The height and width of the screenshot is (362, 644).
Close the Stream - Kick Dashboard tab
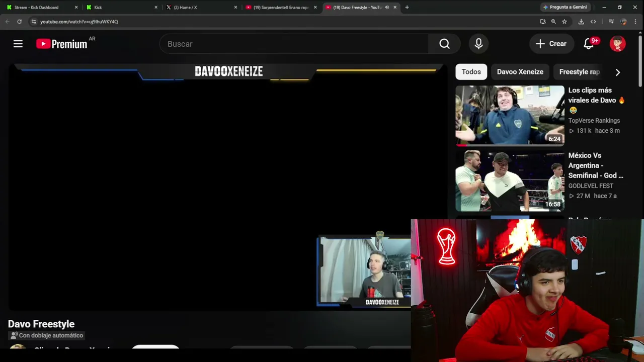pos(76,8)
